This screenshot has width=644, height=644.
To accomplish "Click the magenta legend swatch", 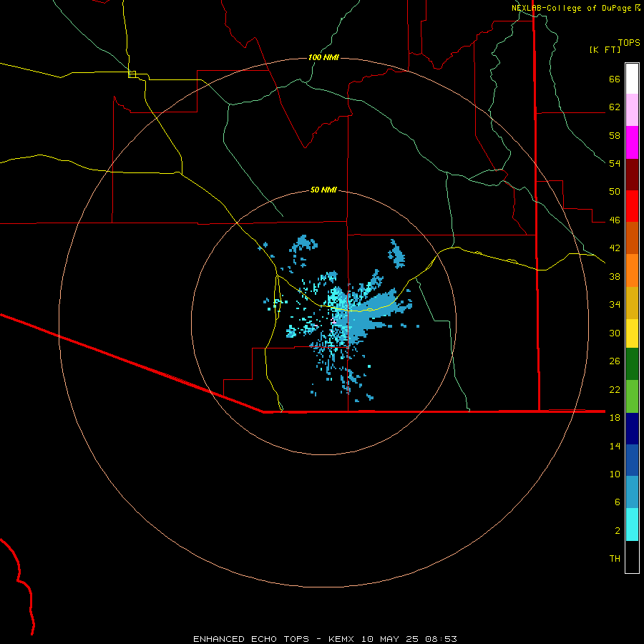I will pyautogui.click(x=632, y=142).
